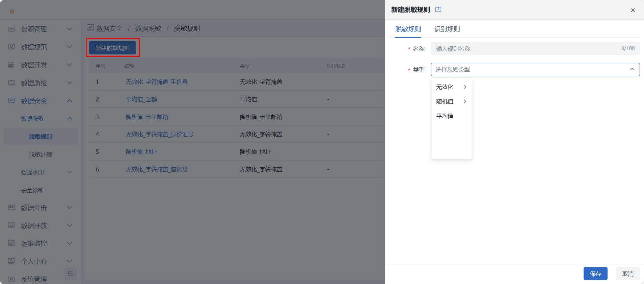Expand the 随机值 option's submenu arrow
The image size is (644, 284).
point(465,101)
